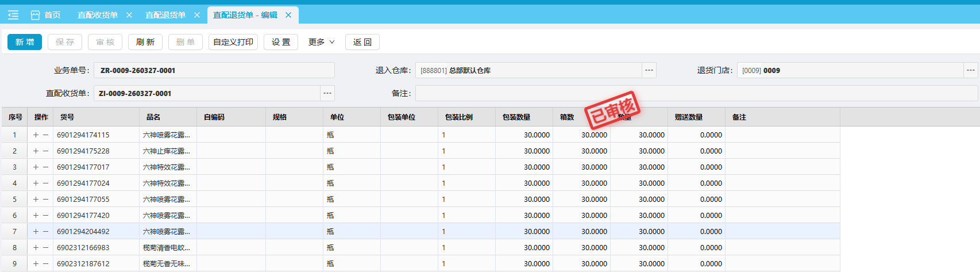Screen dimensions: 980x272
Task: Click the home store icon
Action: 35,15
